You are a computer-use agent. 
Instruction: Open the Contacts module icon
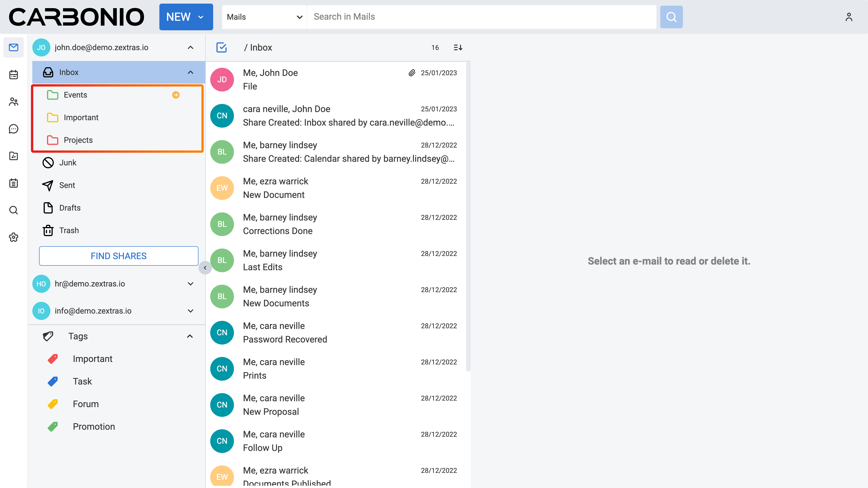(14, 102)
